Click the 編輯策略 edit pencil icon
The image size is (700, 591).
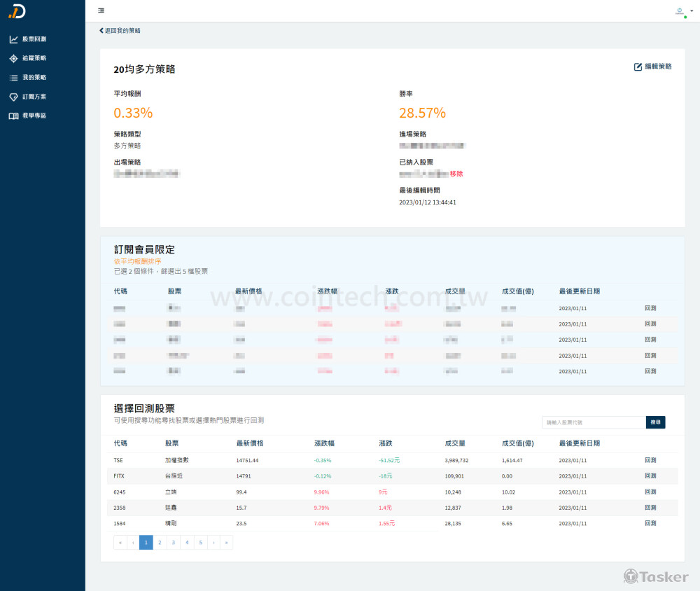638,67
